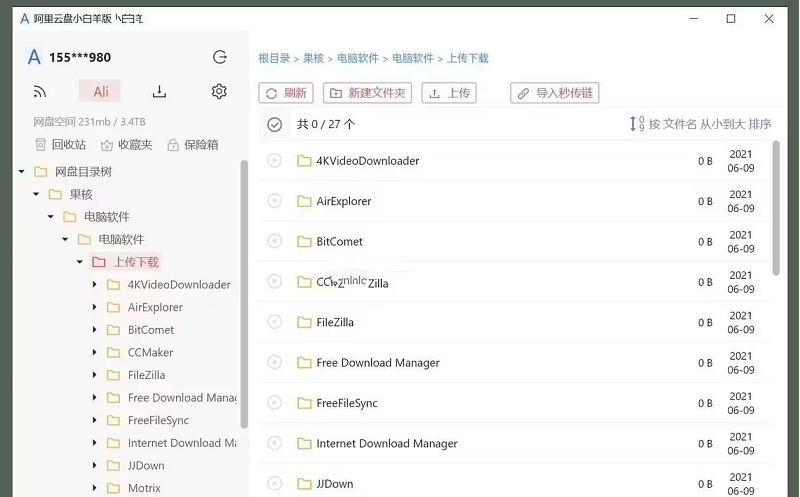Select the 4KVideoDownloader row radio circle

click(274, 161)
